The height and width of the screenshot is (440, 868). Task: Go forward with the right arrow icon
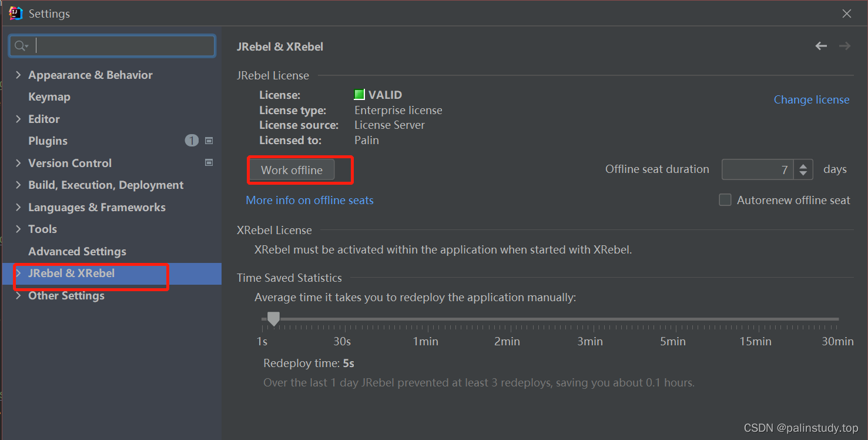point(844,46)
